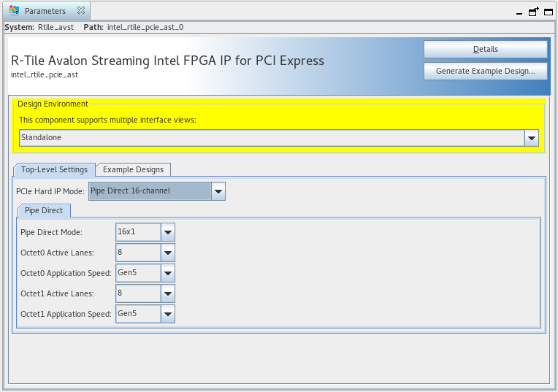Click the R-Tile Avalon Streaming IP title
Screen dimensions: 558x392
pos(167,61)
